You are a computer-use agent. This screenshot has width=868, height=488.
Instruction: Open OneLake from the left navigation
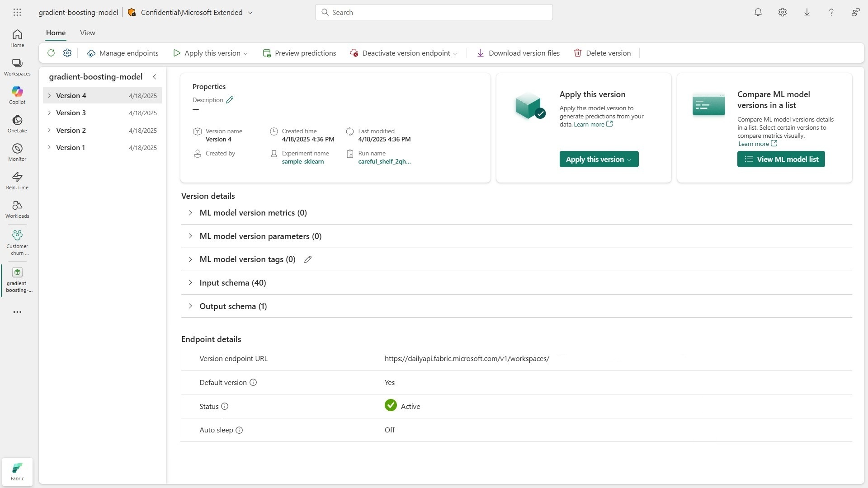pos(17,123)
